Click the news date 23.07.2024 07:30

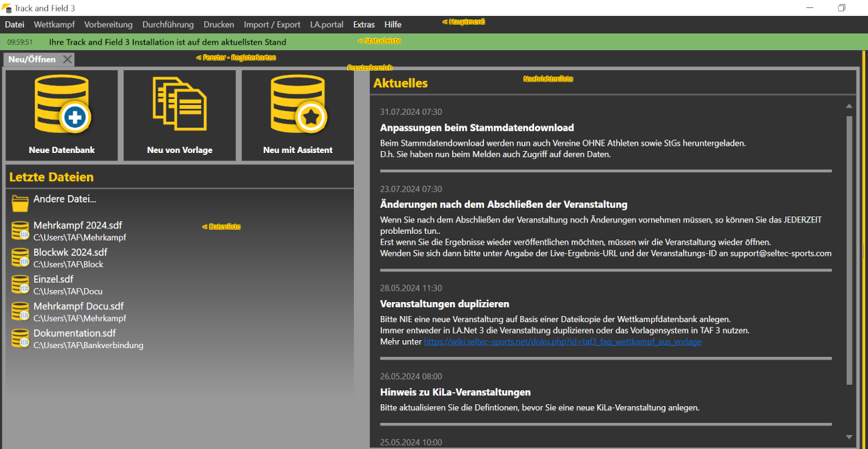click(411, 189)
